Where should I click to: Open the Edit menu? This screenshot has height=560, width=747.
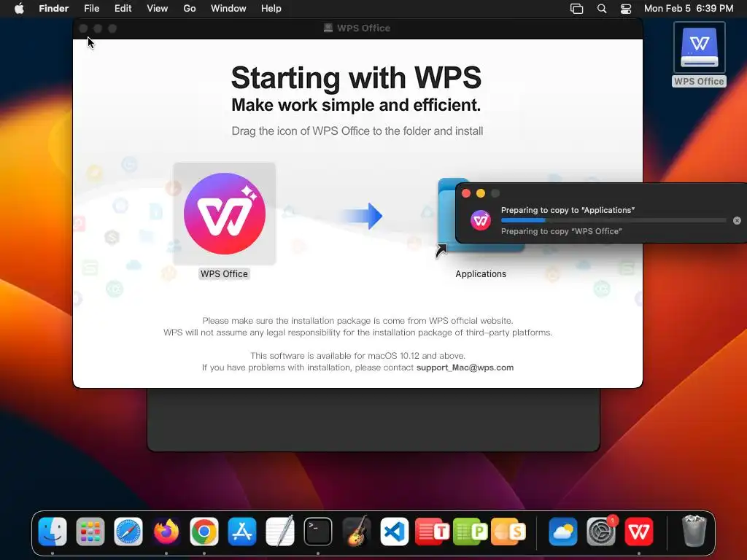[123, 9]
